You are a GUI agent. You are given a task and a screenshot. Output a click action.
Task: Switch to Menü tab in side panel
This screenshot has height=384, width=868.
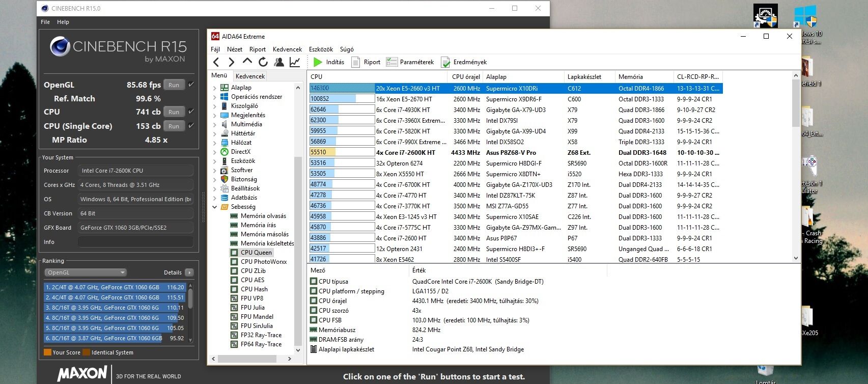click(219, 75)
